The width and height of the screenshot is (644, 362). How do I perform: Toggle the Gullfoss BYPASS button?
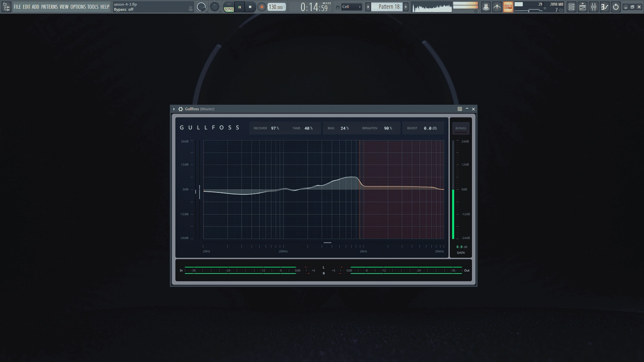coord(461,128)
